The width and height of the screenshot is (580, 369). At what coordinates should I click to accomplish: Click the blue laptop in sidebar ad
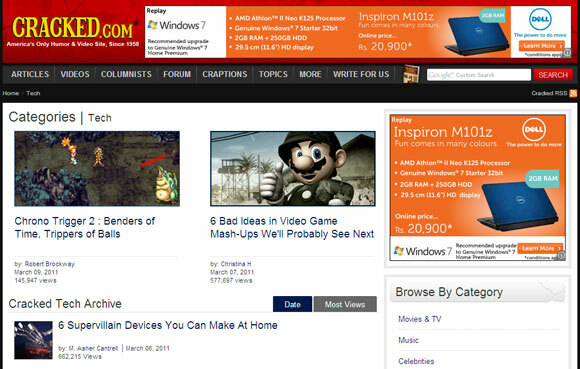tap(519, 207)
